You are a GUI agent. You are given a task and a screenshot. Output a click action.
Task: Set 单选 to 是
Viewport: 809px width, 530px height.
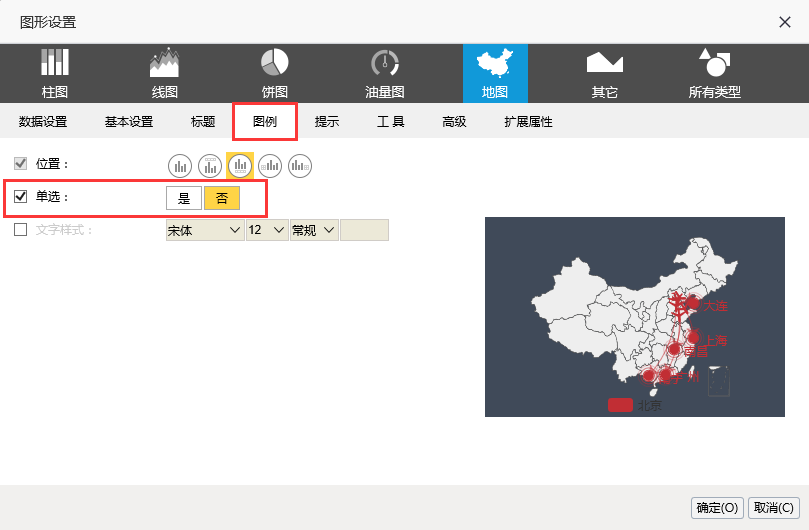[x=184, y=198]
